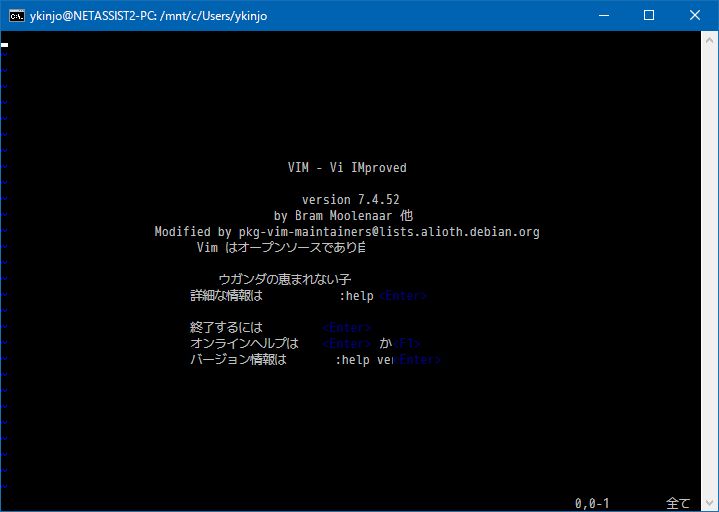Click the 'ウガンダの恵まれない子' line
Image resolution: width=719 pixels, height=512 pixels.
pyautogui.click(x=284, y=279)
